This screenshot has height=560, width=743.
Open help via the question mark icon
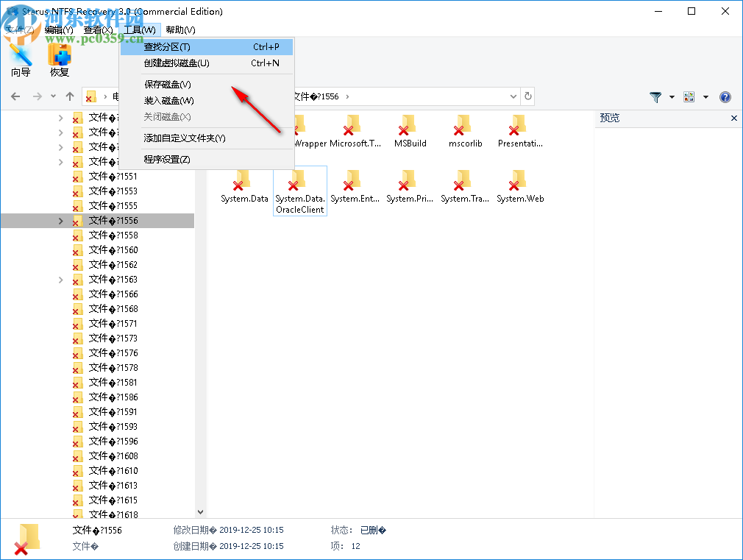click(x=725, y=96)
